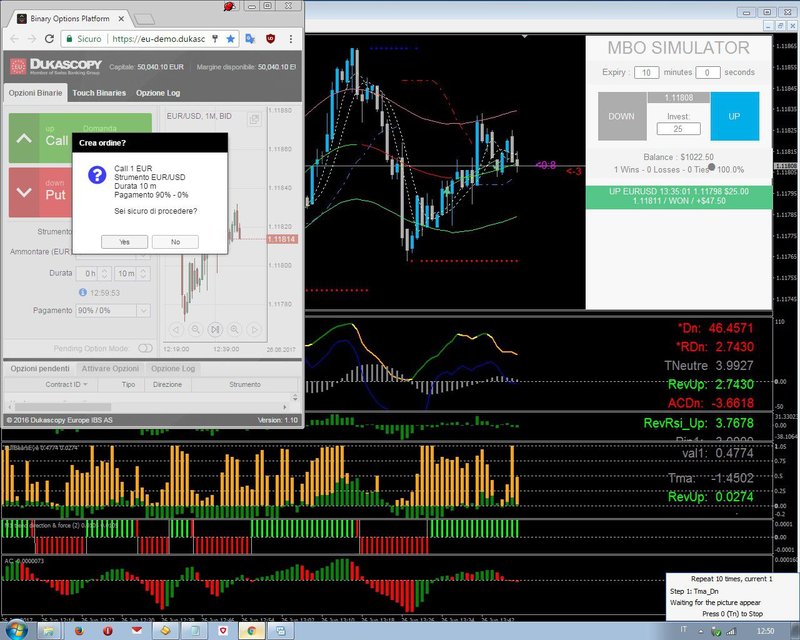Click the Expiry minutes field

(x=646, y=72)
